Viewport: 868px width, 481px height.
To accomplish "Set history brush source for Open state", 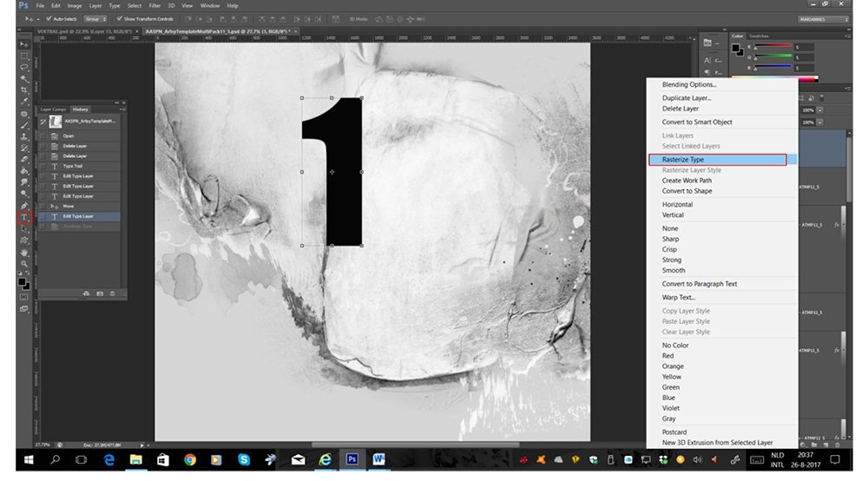I will pos(43,136).
